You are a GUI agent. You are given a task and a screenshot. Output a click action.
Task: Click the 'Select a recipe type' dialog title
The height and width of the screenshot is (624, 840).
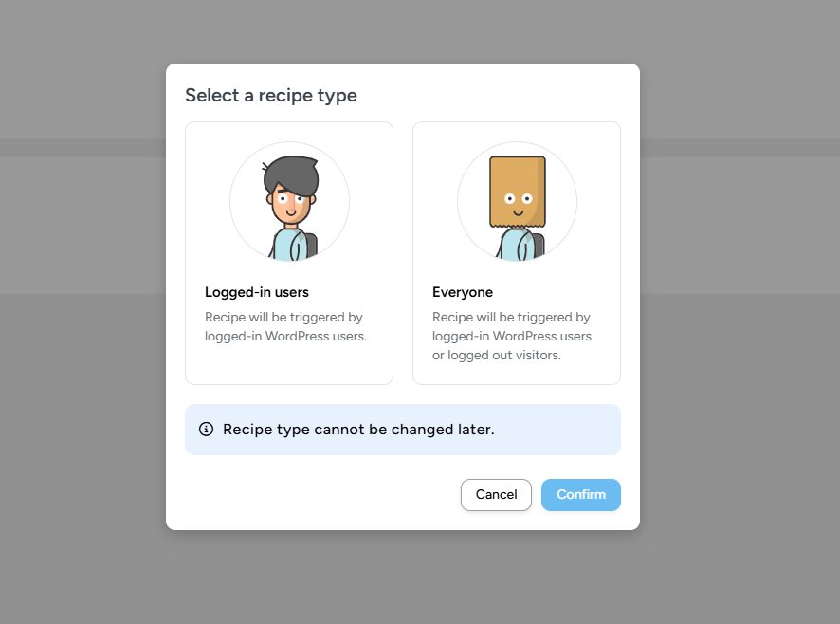point(271,96)
